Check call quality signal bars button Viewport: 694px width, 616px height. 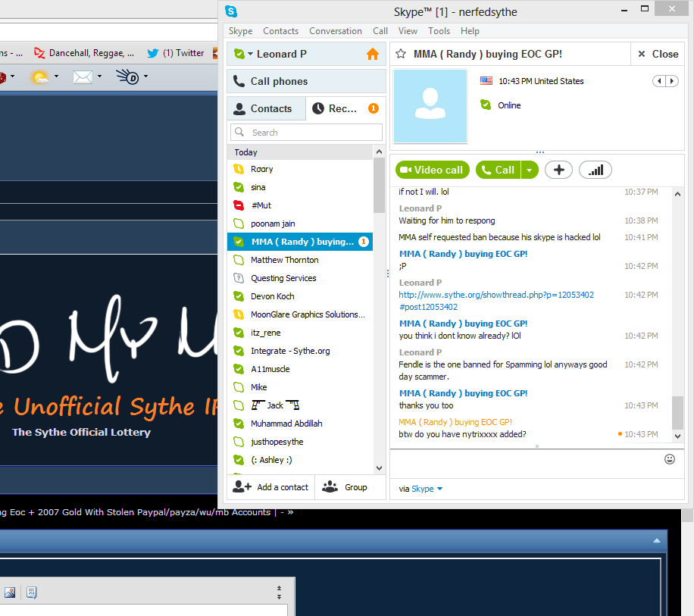[x=596, y=170]
